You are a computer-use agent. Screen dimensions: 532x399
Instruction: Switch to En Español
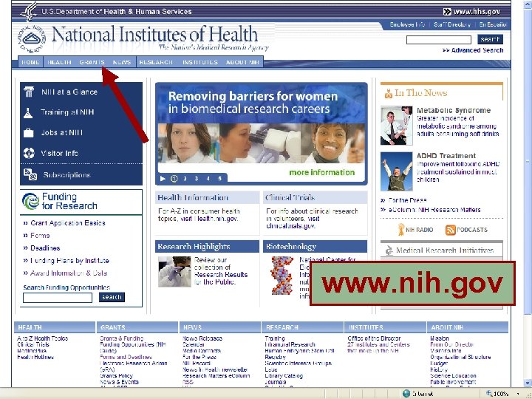(x=493, y=24)
